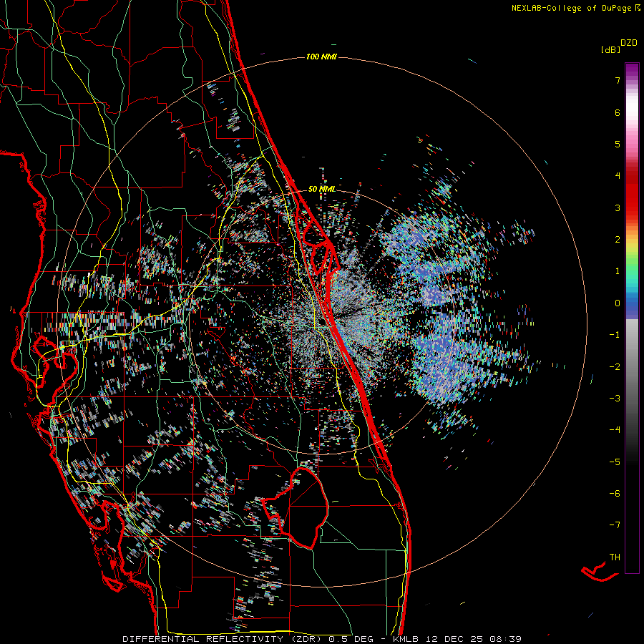Click the DZD product label
The height and width of the screenshot is (644, 644).
tap(629, 43)
